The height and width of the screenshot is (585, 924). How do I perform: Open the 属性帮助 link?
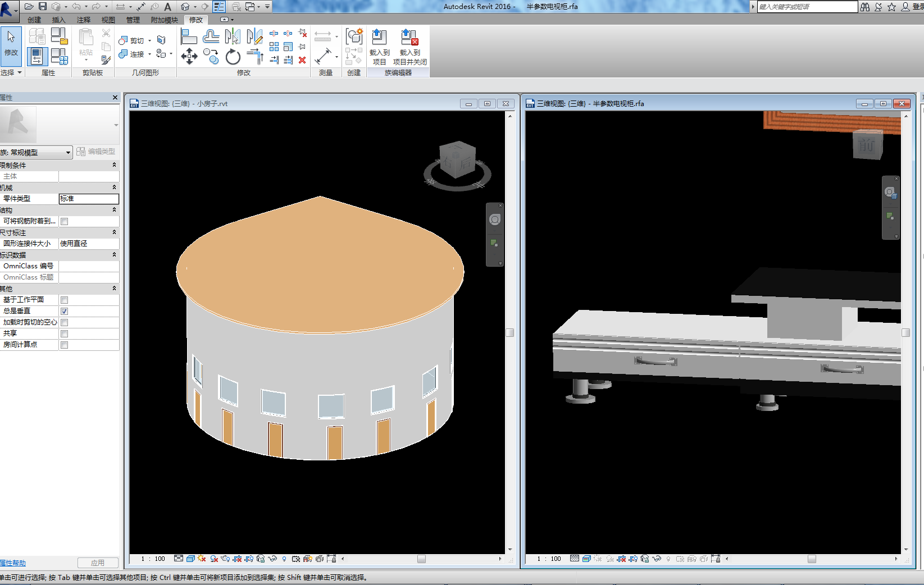pos(13,563)
